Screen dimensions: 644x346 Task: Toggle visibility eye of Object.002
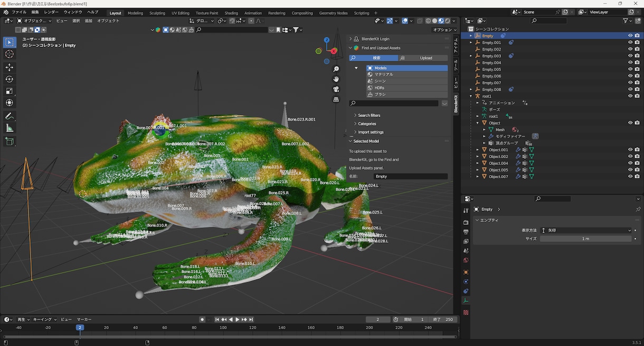click(x=630, y=157)
